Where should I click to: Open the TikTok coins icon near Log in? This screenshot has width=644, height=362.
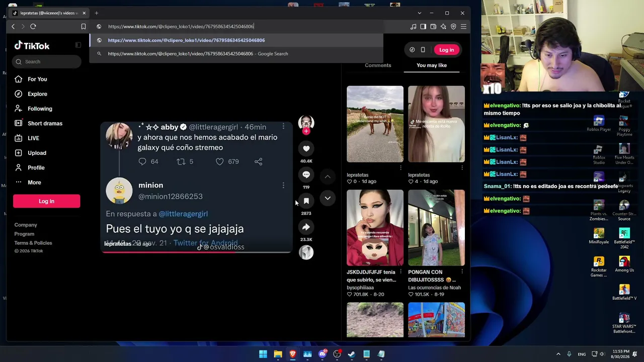[412, 50]
